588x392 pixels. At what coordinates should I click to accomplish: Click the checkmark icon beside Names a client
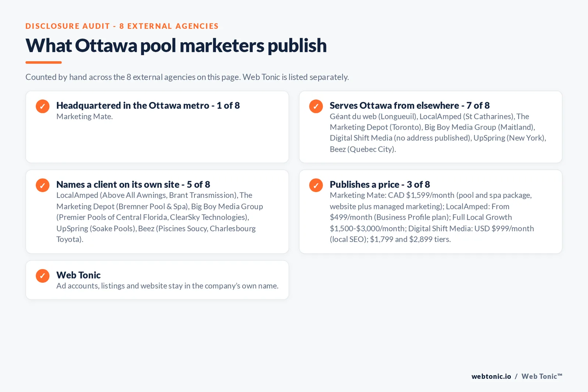click(43, 185)
